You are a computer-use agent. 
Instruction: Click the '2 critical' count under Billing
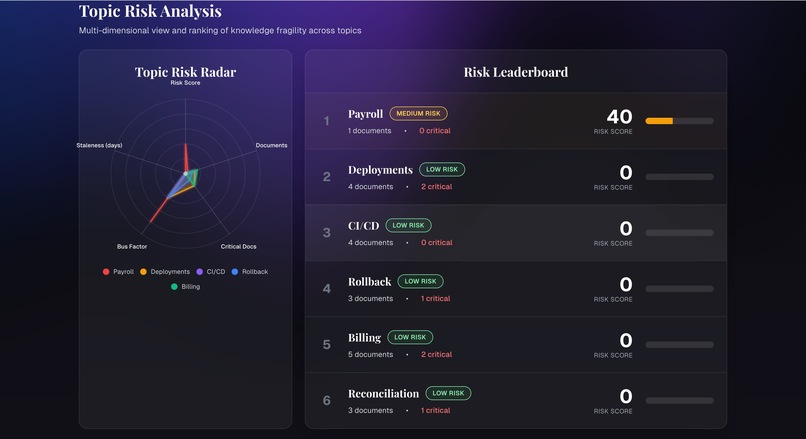436,355
